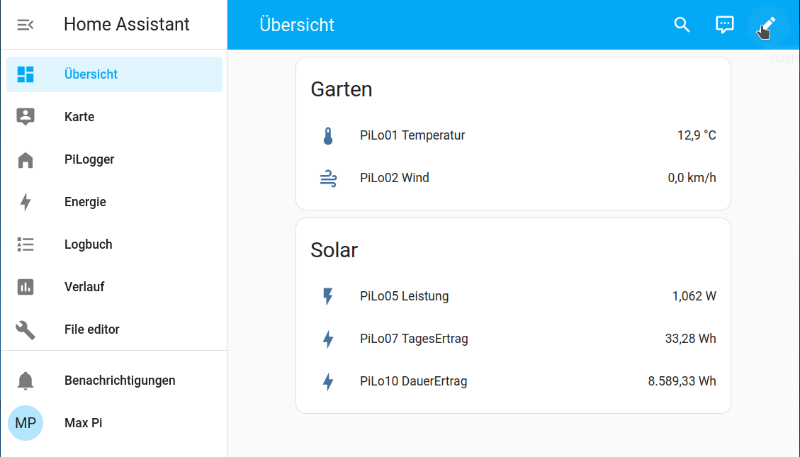The width and height of the screenshot is (800, 457).
Task: Click the PiLo02 Wind entity row
Action: [394, 178]
